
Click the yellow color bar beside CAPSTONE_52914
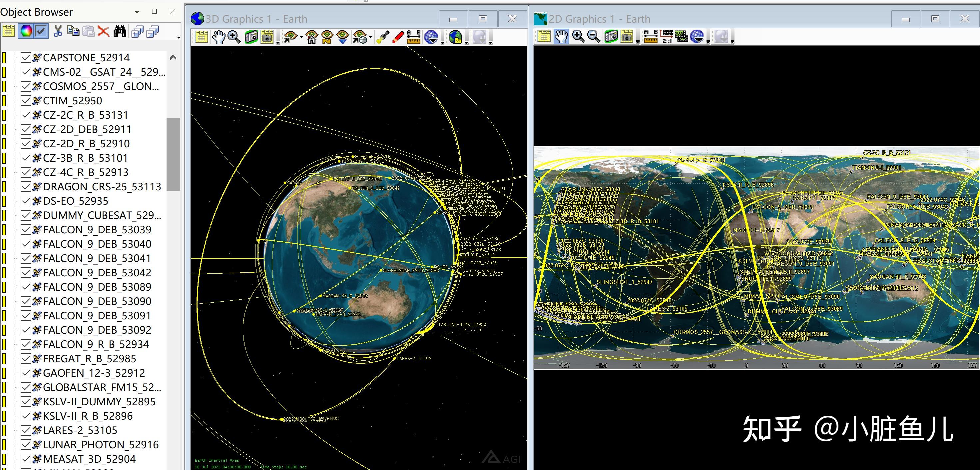(4, 58)
